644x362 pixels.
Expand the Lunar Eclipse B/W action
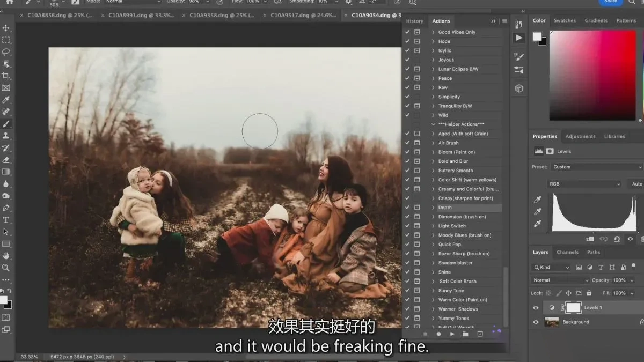click(x=433, y=69)
